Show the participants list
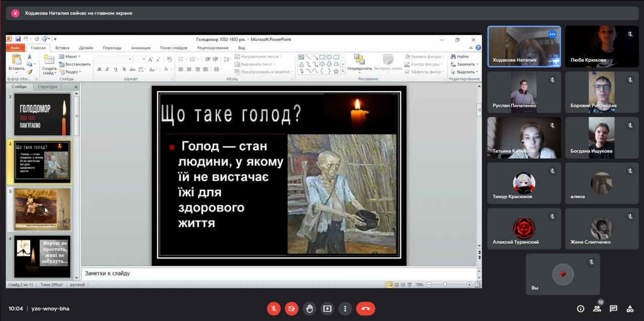 pos(597,308)
